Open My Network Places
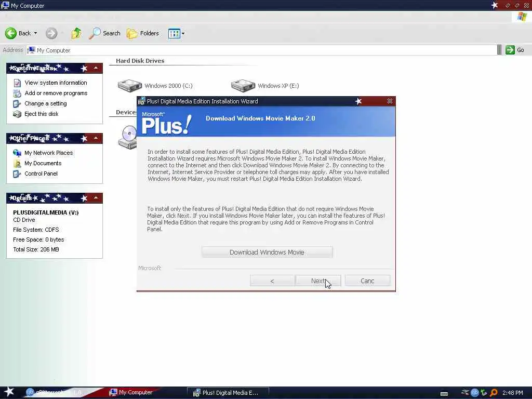The height and width of the screenshot is (399, 532). click(48, 153)
